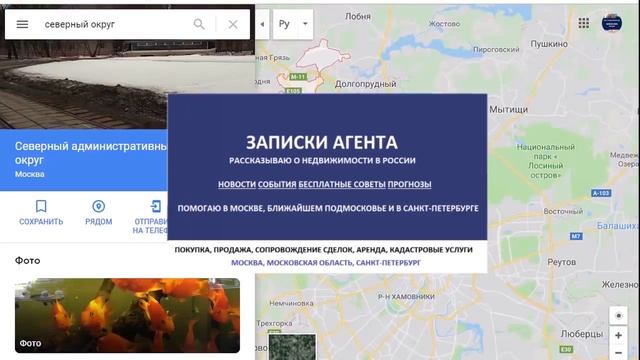Viewport: 640px width, 360px height.
Task: Zoom in with the plus button
Action: point(618,336)
